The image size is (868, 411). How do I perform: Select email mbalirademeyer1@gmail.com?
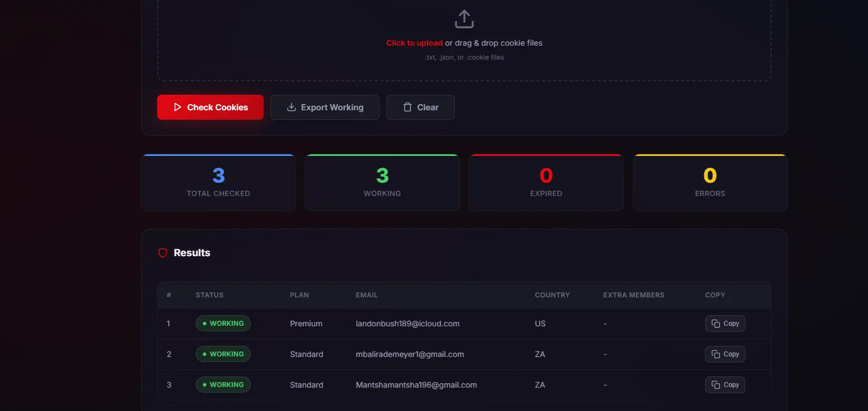(x=410, y=354)
